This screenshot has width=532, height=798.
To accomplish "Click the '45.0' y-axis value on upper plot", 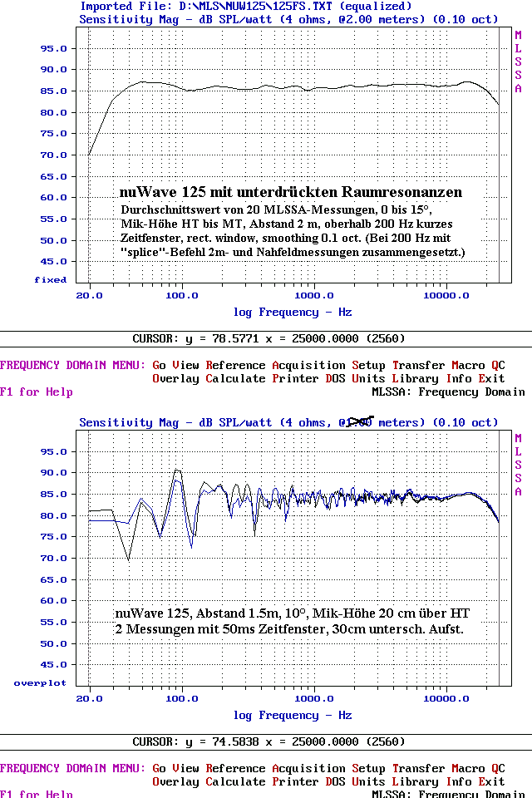I will click(53, 262).
